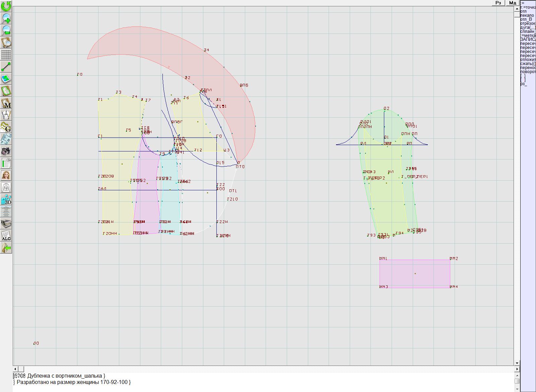Open the green spreadsheet table icon
The image size is (536, 392).
6,163
